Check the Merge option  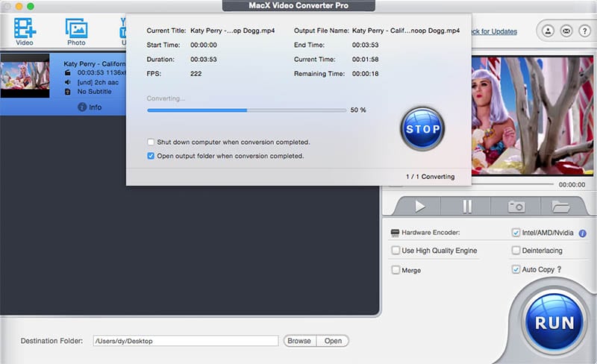(x=396, y=270)
